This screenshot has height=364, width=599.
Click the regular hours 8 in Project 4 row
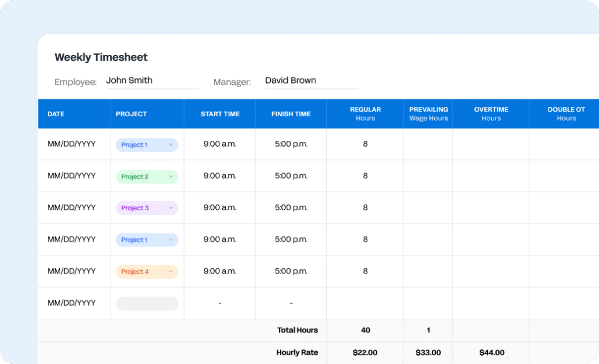pos(365,271)
